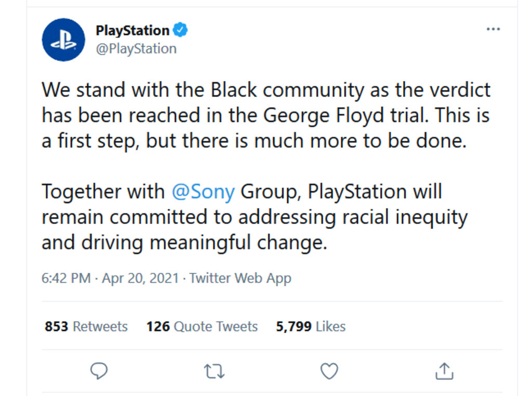Open the Twitter Web App source link

point(240,278)
